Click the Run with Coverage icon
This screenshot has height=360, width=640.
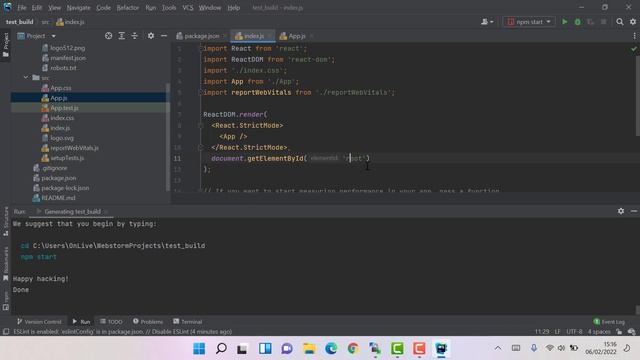point(590,22)
